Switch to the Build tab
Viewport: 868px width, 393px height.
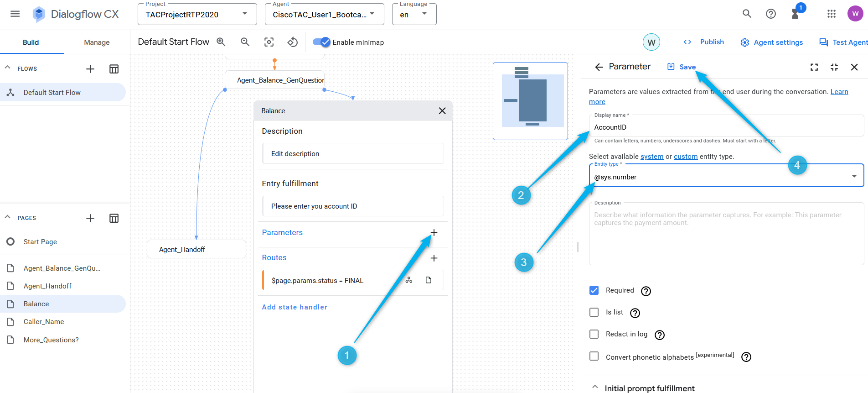click(31, 42)
